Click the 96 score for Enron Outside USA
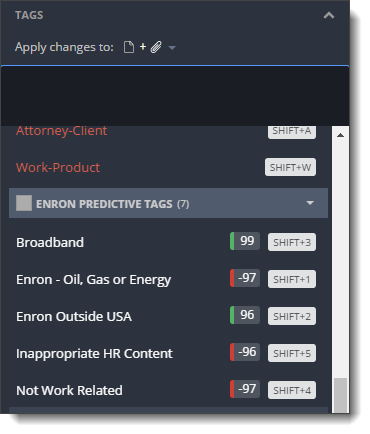This screenshot has width=370, height=434. point(245,315)
